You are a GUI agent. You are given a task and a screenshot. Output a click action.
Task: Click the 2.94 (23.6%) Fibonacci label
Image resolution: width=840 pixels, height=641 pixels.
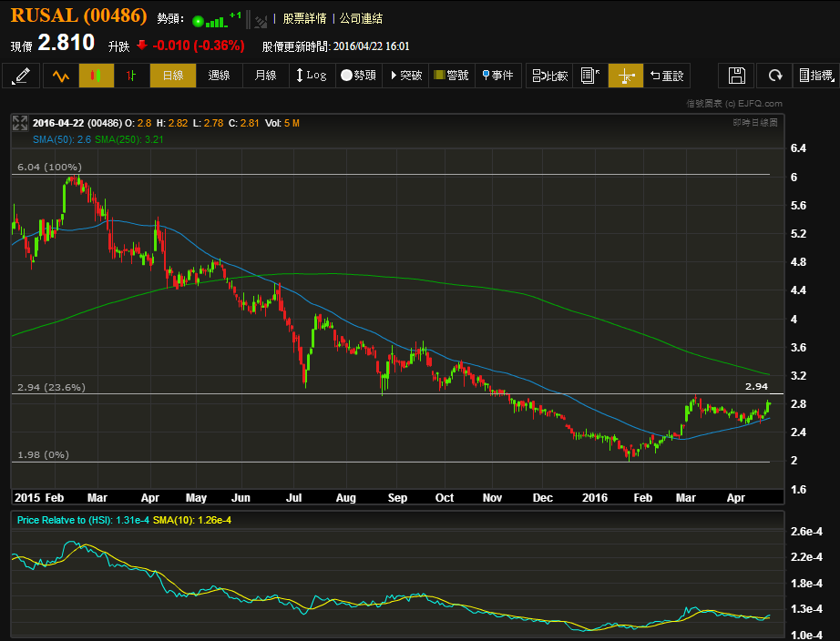point(51,387)
